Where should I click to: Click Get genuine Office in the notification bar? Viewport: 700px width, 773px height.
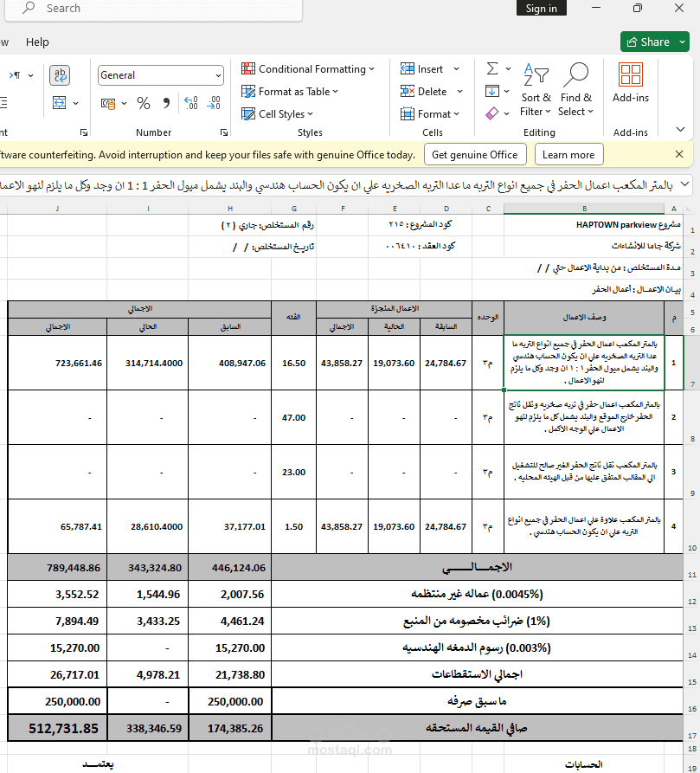475,154
